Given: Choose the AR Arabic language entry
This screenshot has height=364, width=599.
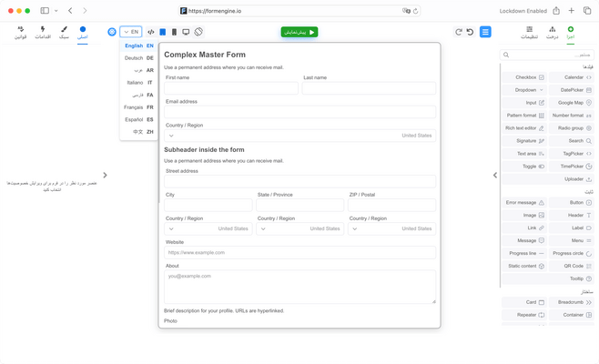Looking at the screenshot, I should tap(138, 70).
